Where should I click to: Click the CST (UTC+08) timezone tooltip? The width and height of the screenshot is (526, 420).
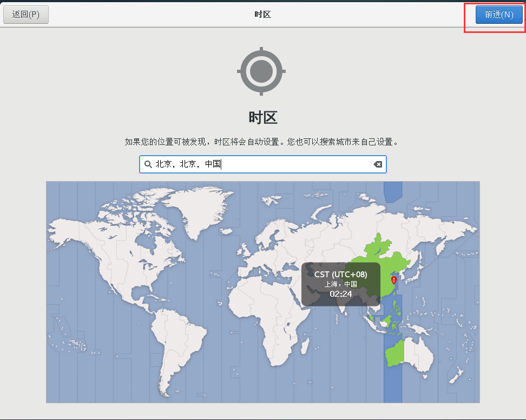coord(340,274)
